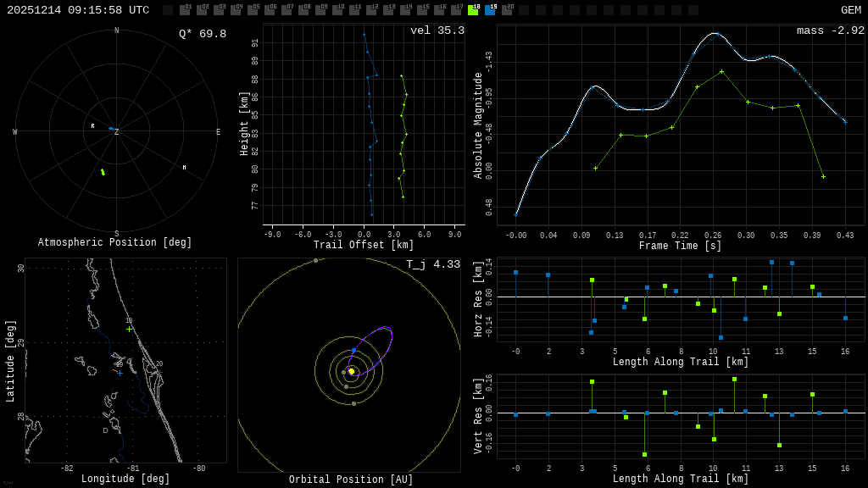This screenshot has height=488, width=868.
Task: Click the blue cross station marker on map
Action: pyautogui.click(x=120, y=373)
